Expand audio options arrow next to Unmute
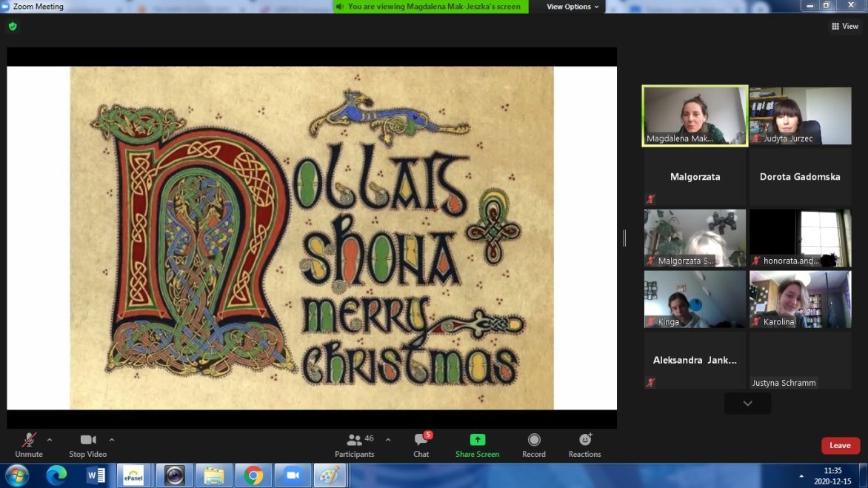This screenshot has height=488, width=868. point(50,440)
